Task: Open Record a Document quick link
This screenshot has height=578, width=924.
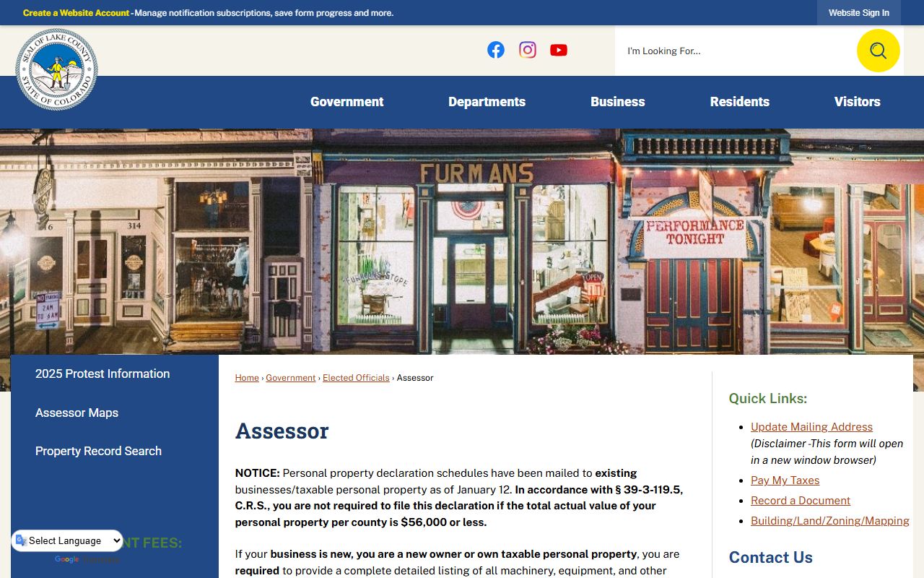Action: (801, 501)
